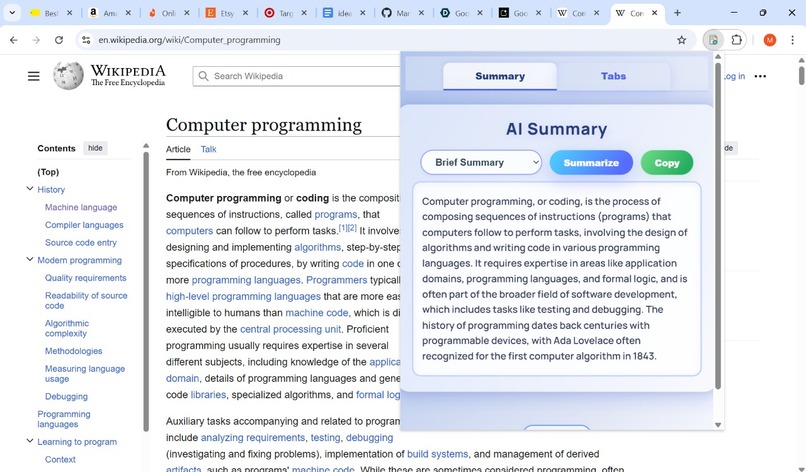Open the tab search dropdown arrow

[x=12, y=13]
